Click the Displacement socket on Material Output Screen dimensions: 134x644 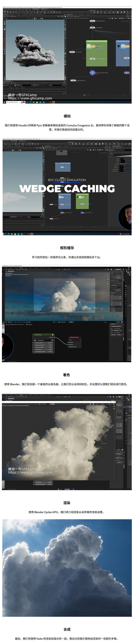[x=68, y=347]
